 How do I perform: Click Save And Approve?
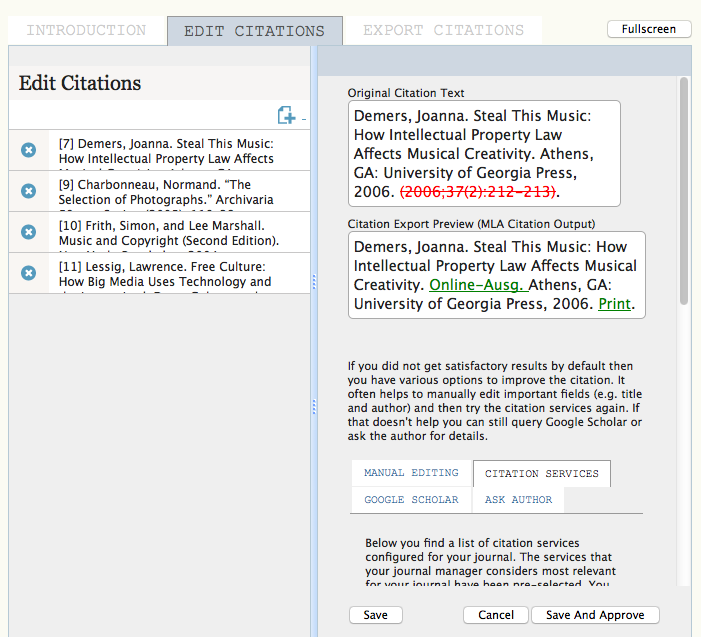pyautogui.click(x=595, y=615)
